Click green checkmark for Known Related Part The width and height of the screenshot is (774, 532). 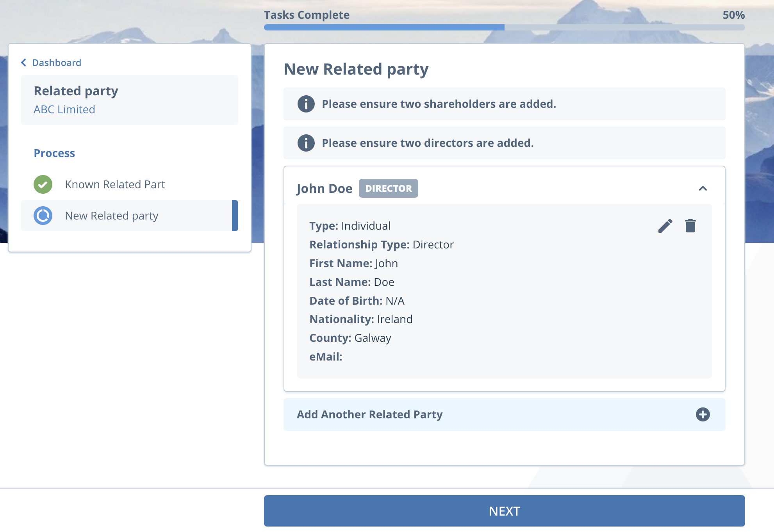point(43,184)
